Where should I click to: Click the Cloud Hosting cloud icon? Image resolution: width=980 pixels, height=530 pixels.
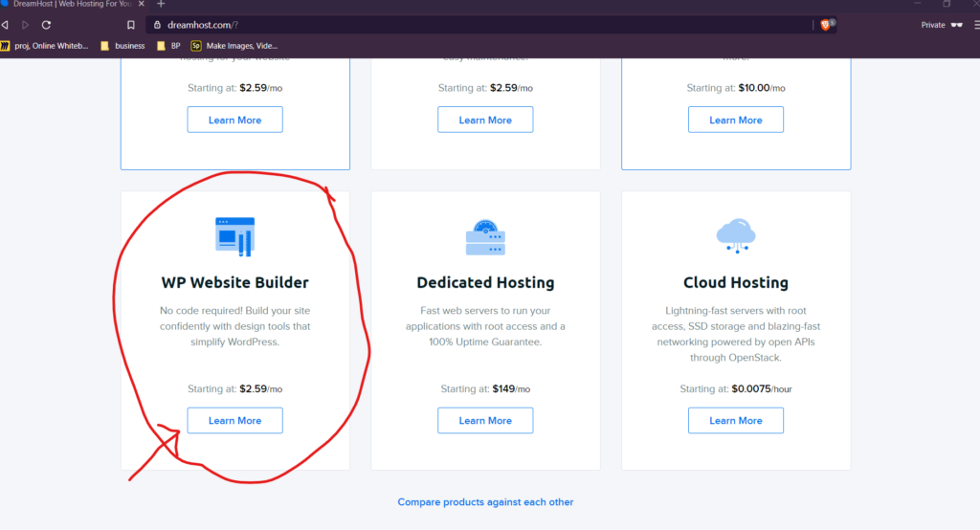(x=736, y=235)
